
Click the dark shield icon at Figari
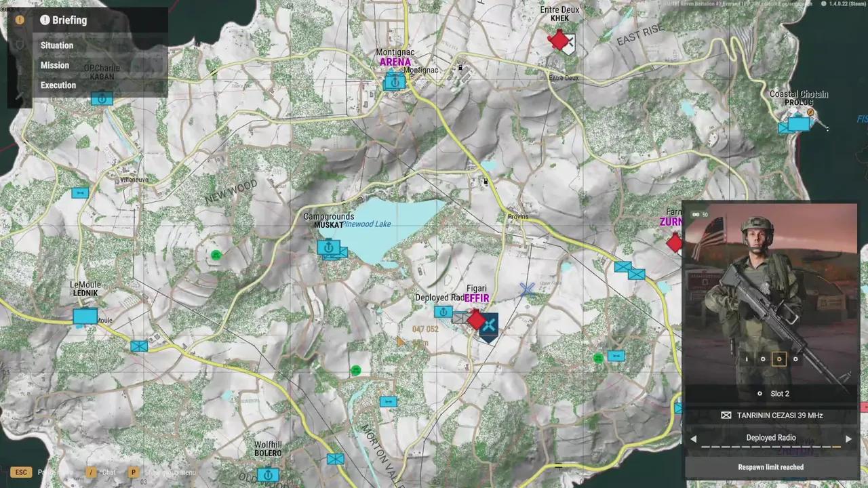coord(489,327)
